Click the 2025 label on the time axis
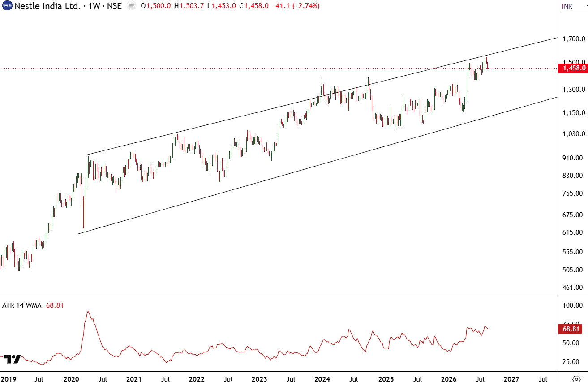588x382 pixels. (x=386, y=379)
